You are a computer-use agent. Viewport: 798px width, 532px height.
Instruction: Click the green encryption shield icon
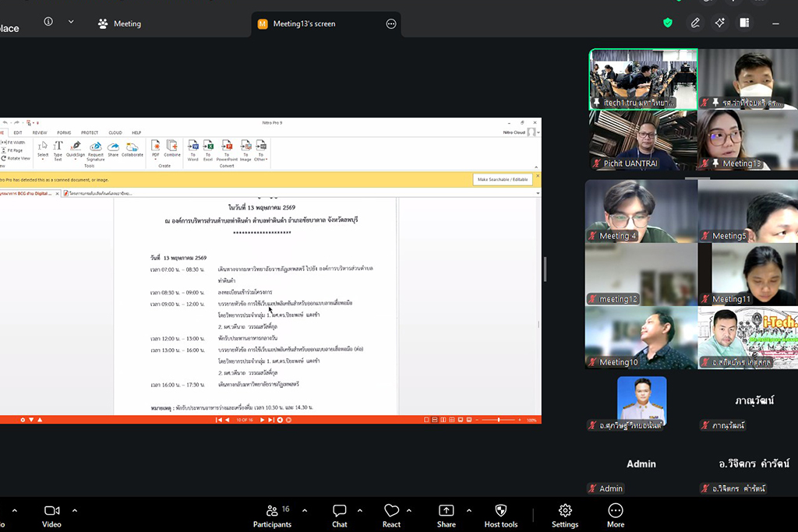(668, 23)
